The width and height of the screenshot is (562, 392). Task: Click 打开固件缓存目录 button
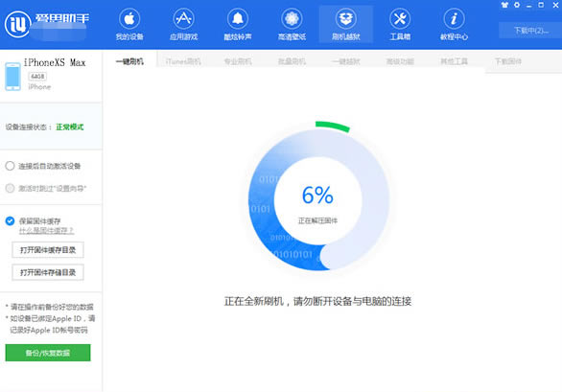[x=48, y=250]
